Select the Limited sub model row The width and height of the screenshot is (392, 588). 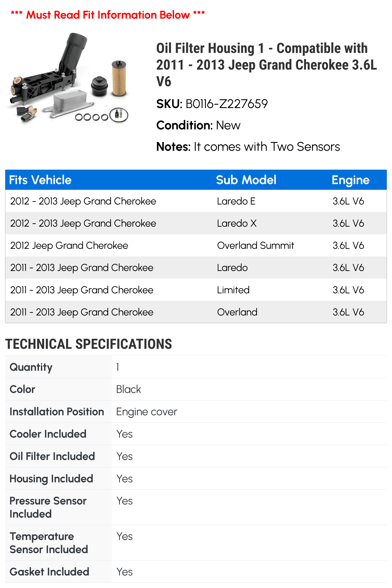click(x=196, y=290)
